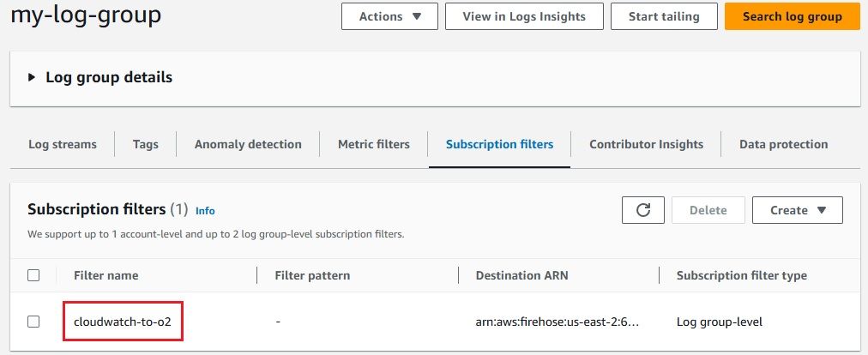Switch to the Contributor Insights tab
The image size is (868, 355).
coord(646,144)
